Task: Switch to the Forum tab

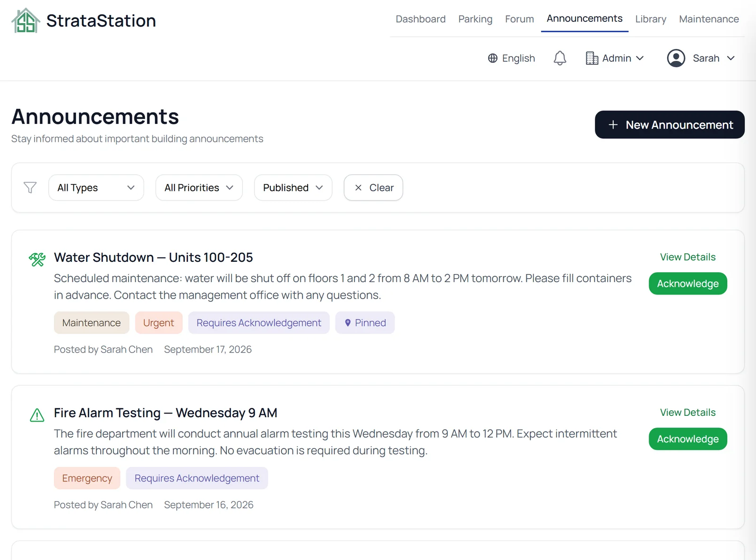Action: click(519, 19)
